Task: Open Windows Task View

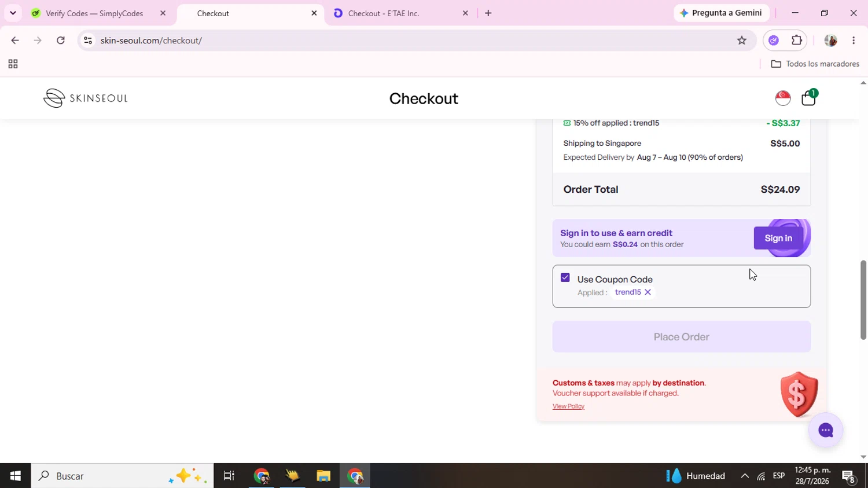Action: (229, 476)
